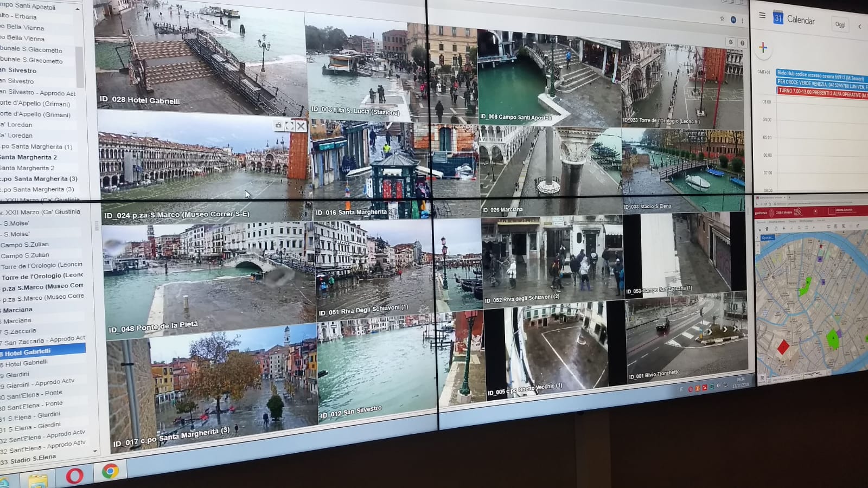Go to previous period in Calendar
The height and width of the screenshot is (488, 868).
[x=859, y=26]
